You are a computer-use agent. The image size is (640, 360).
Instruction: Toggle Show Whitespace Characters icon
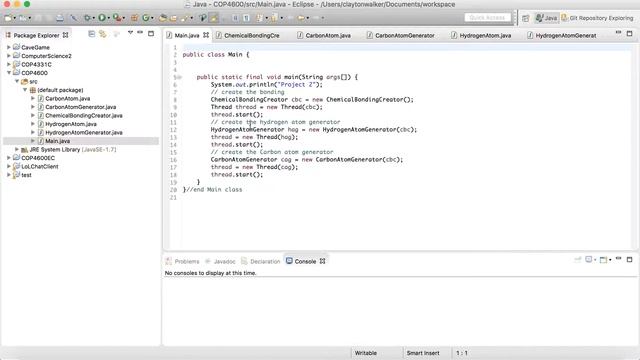(x=246, y=18)
